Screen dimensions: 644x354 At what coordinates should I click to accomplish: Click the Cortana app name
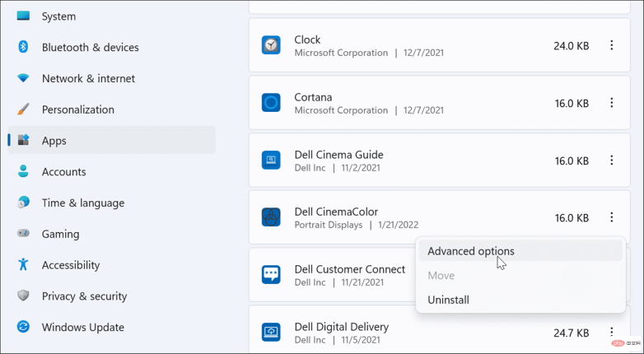coord(313,97)
